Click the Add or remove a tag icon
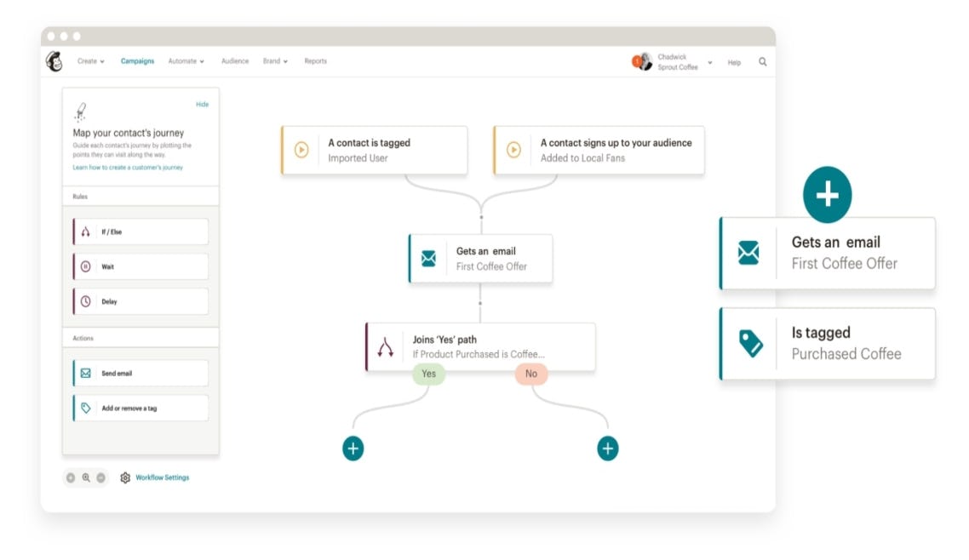969x560 pixels. click(85, 408)
